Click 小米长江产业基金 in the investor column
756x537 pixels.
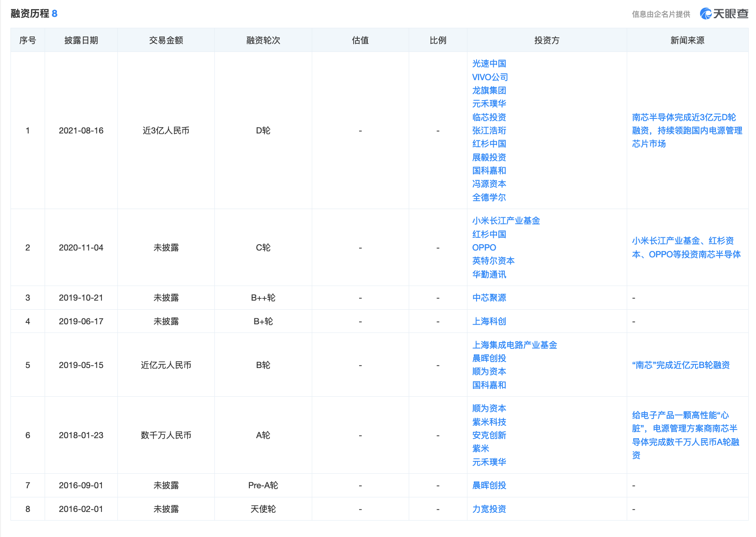click(506, 221)
